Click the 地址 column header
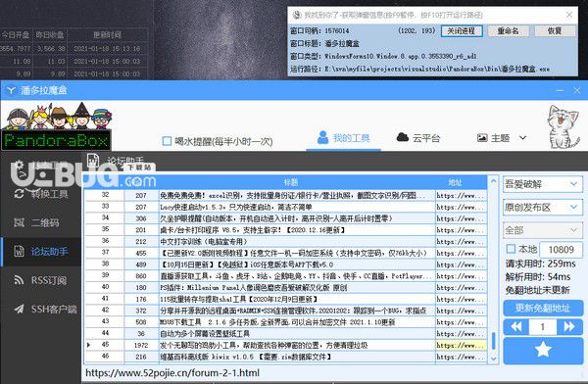The width and height of the screenshot is (588, 384). pos(455,182)
